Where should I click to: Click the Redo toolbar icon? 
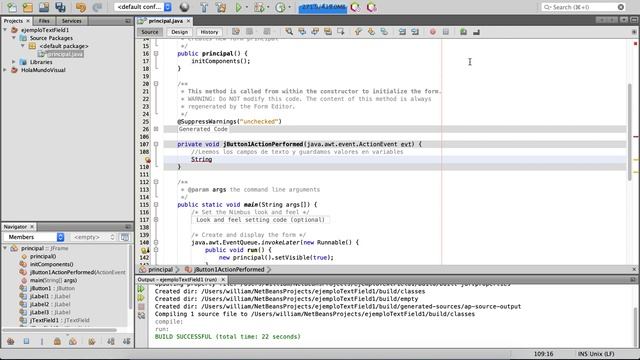point(97,7)
